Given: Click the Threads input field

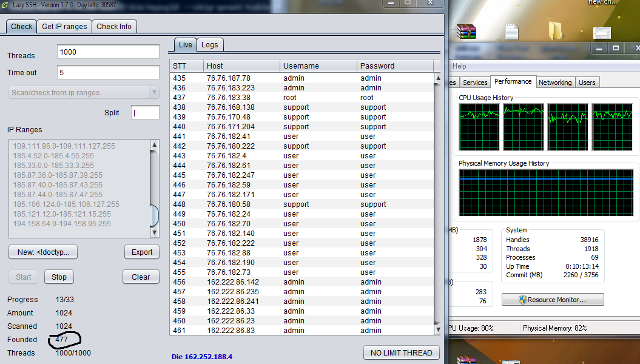Looking at the screenshot, I should point(108,52).
